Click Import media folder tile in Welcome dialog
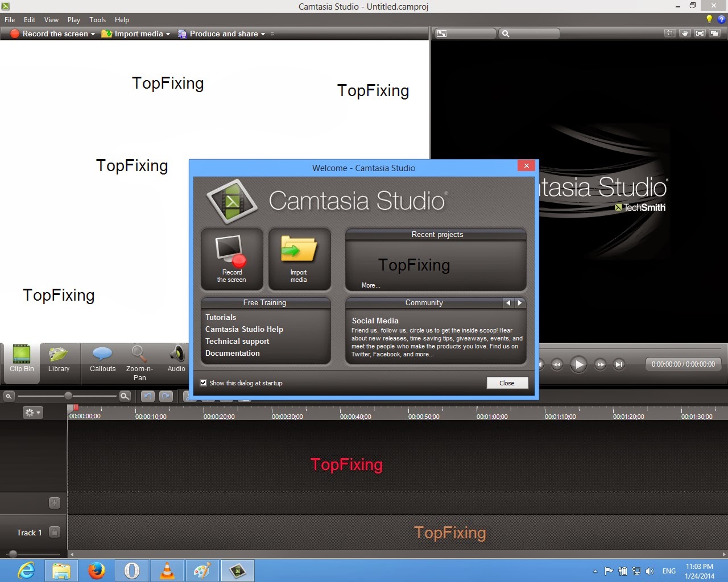This screenshot has width=728, height=582. click(x=299, y=259)
